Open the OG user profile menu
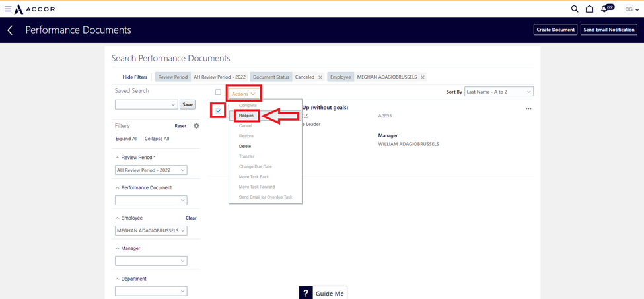 pyautogui.click(x=631, y=9)
